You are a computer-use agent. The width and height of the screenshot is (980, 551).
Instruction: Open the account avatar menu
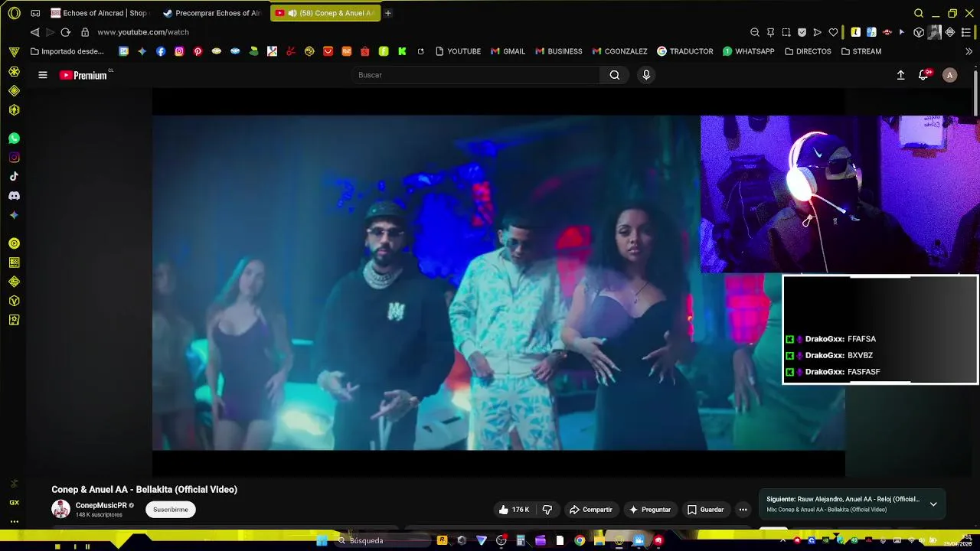[949, 75]
